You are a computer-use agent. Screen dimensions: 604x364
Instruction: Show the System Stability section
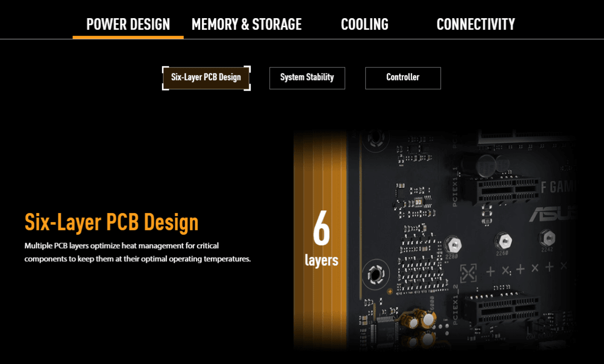307,78
